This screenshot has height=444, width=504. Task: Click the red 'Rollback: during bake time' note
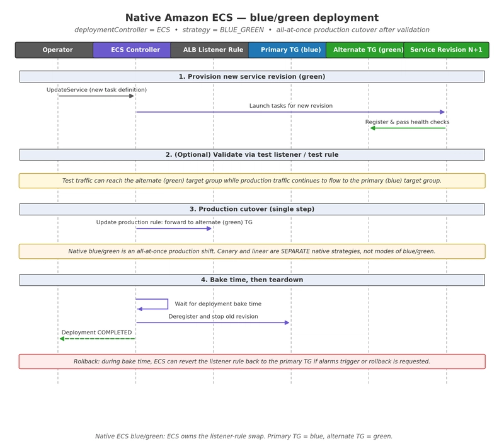pos(252,361)
